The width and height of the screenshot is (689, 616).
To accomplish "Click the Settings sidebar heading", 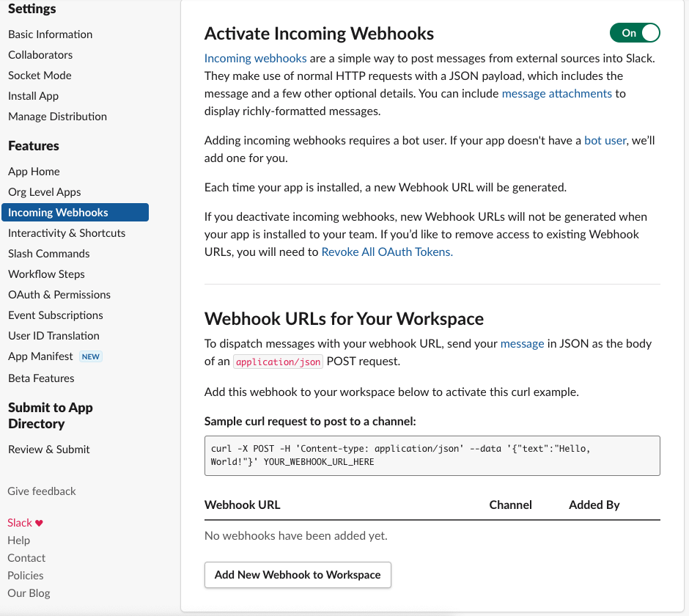I will click(32, 9).
